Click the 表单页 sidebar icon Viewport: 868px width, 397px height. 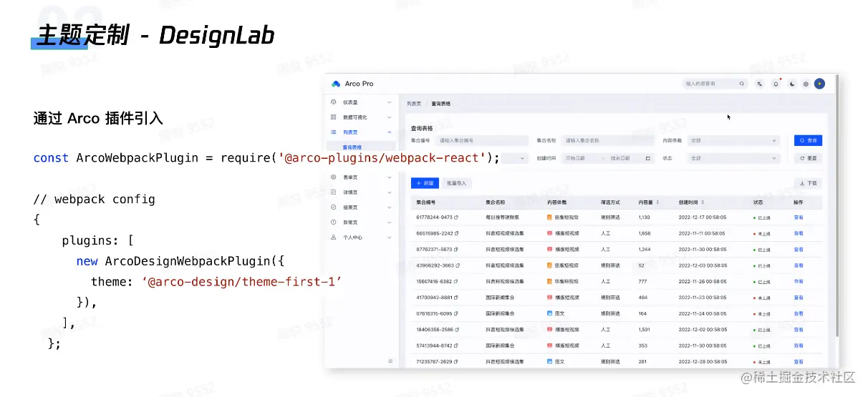click(334, 177)
